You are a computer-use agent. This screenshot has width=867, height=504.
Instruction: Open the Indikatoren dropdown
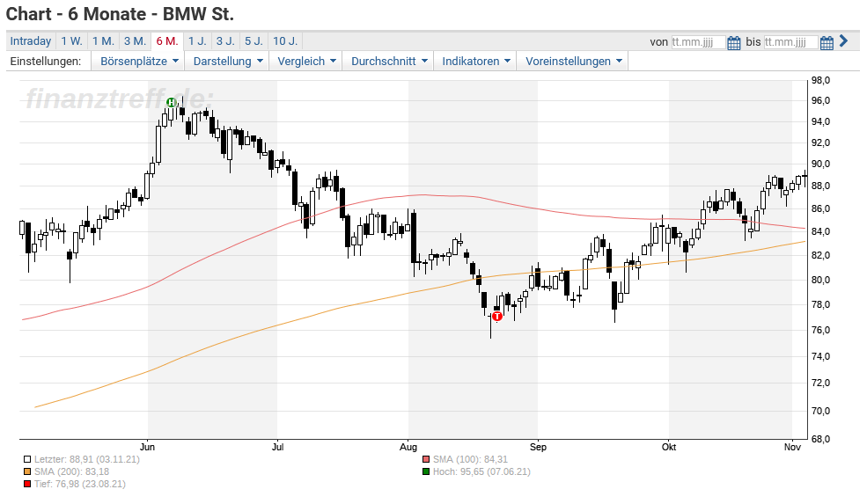475,62
